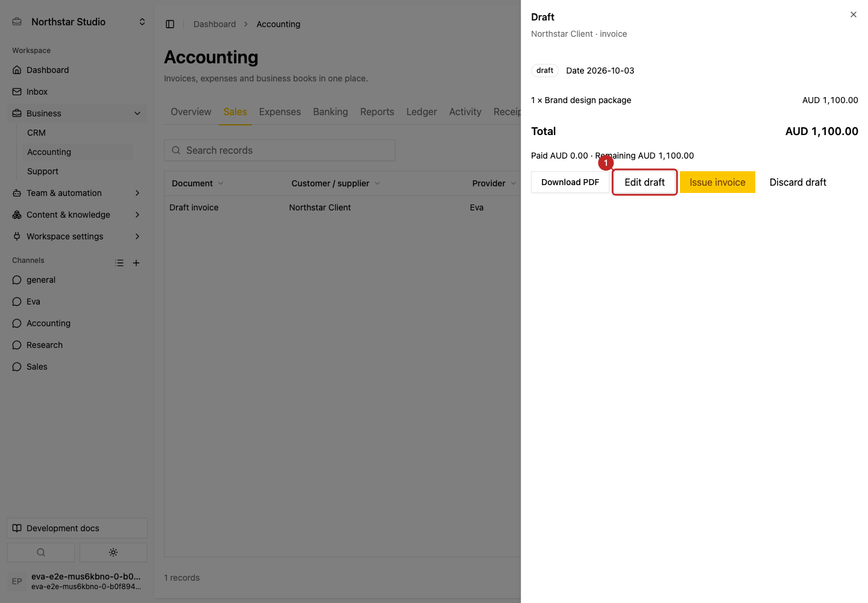This screenshot has width=868, height=603.
Task: Click the Workspace settings plug icon
Action: pyautogui.click(x=17, y=236)
